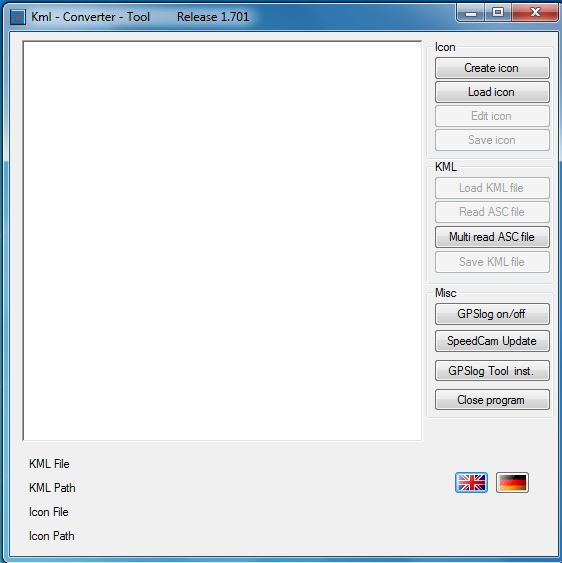
Task: Toggle GPSlog on/off
Action: pyautogui.click(x=492, y=314)
